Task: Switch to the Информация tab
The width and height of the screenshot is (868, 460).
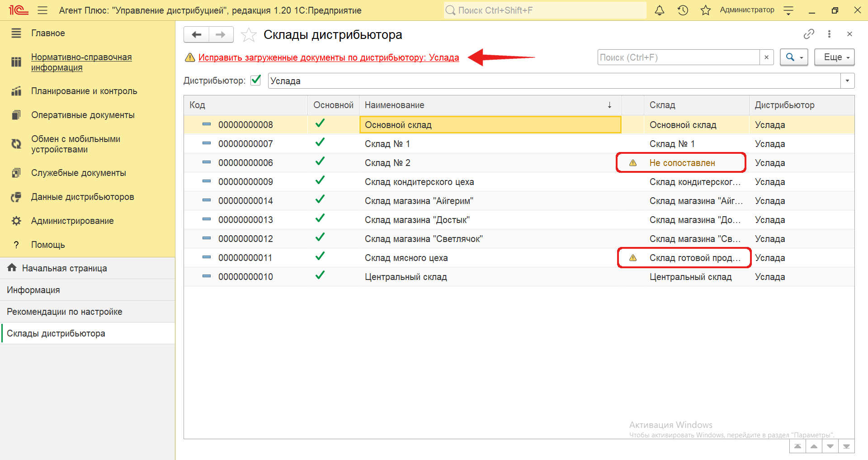Action: (87, 290)
